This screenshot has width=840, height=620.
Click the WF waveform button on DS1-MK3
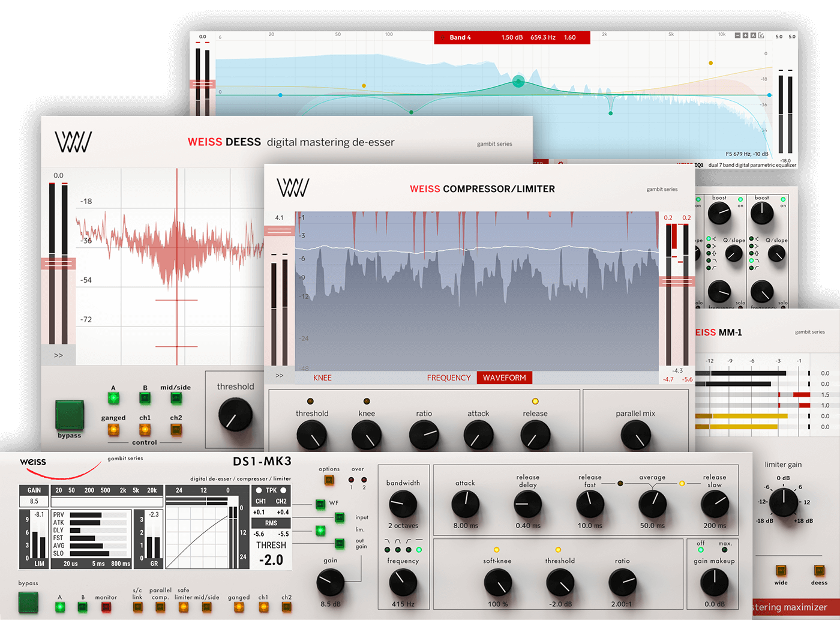click(x=320, y=504)
